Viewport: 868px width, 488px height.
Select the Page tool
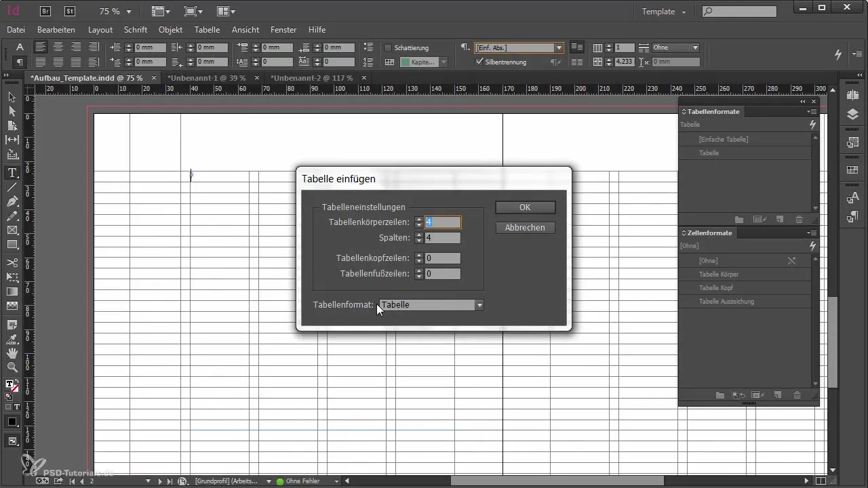point(12,125)
